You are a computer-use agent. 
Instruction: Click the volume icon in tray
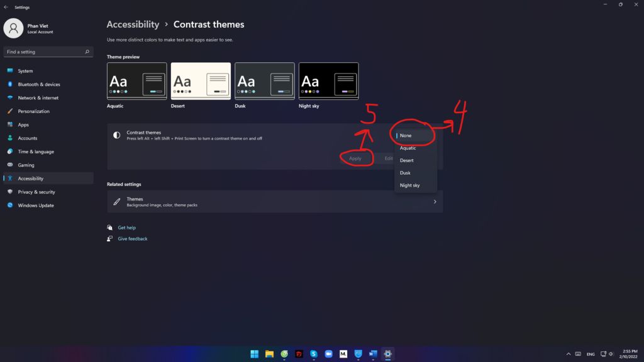611,354
